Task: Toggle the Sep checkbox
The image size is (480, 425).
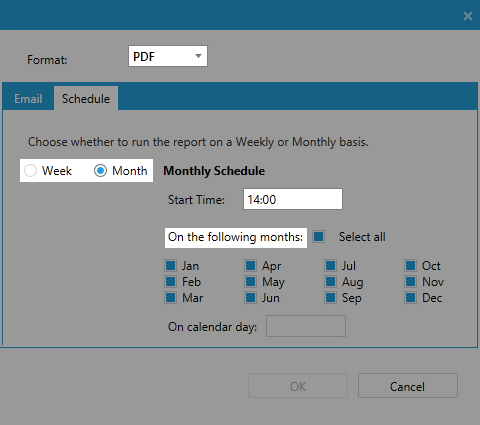Action: [x=330, y=297]
